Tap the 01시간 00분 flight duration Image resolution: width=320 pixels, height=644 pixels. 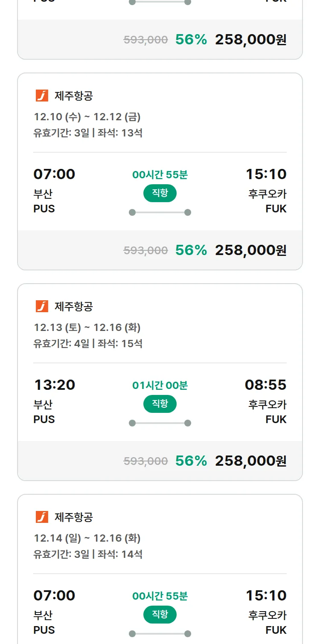[x=160, y=386]
